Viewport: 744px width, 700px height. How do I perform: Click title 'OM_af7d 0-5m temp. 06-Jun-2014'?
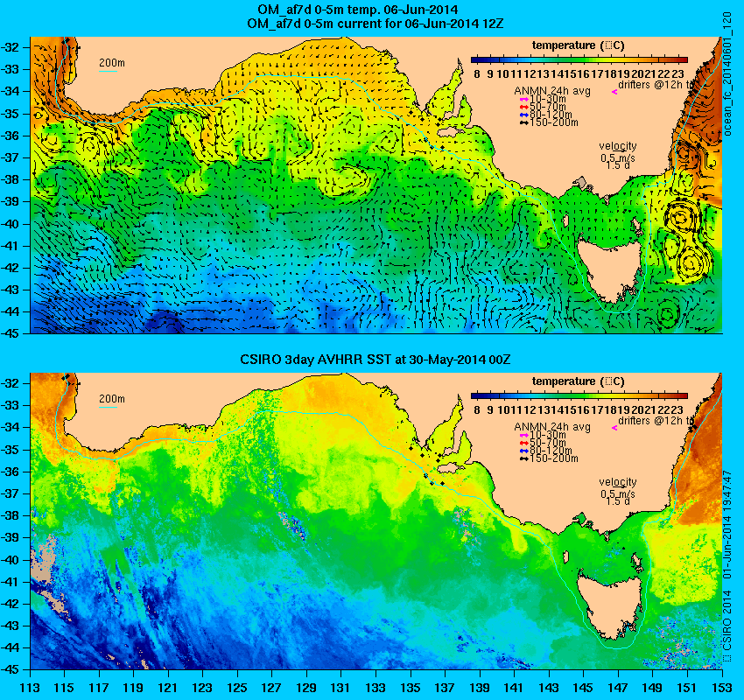(358, 9)
